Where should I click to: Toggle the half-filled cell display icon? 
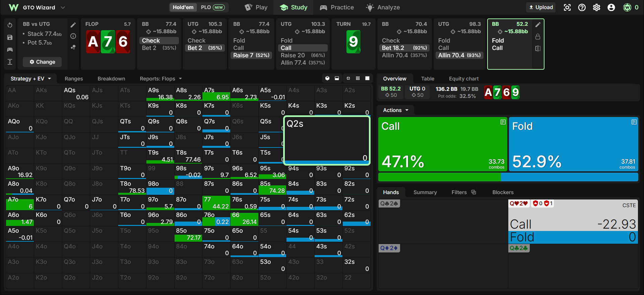(x=337, y=78)
